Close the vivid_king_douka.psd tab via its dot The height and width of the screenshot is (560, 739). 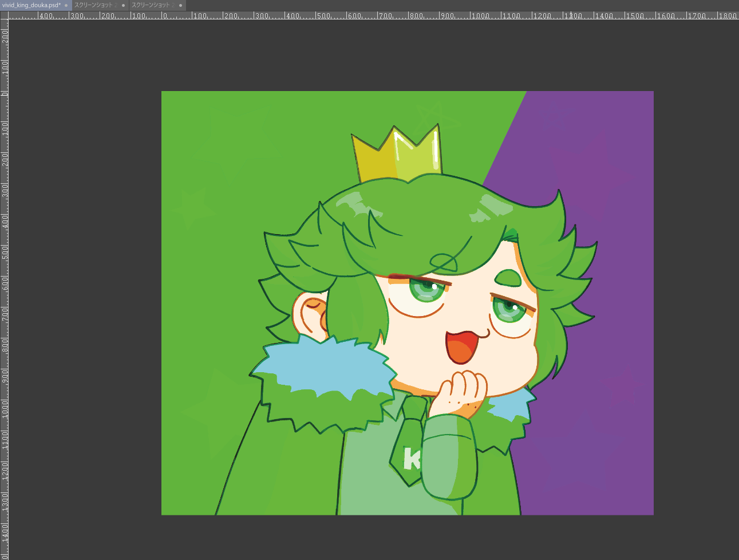[x=66, y=5]
